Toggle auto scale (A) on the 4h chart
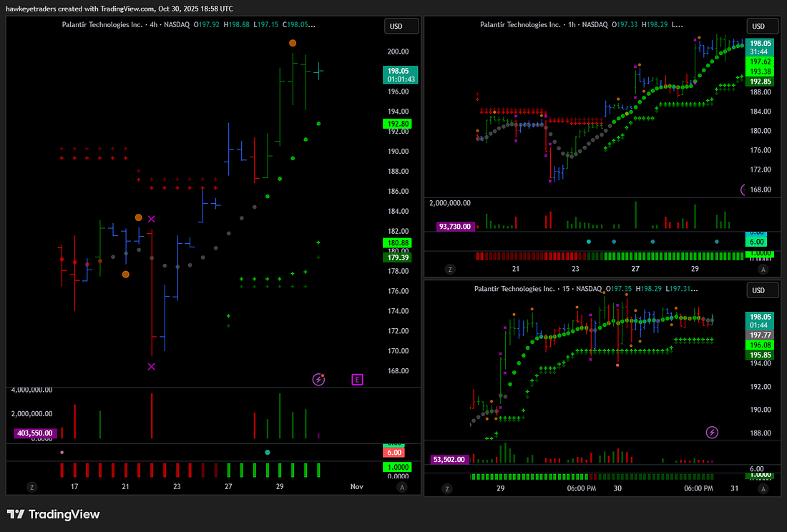Image resolution: width=787 pixels, height=532 pixels. coord(402,487)
